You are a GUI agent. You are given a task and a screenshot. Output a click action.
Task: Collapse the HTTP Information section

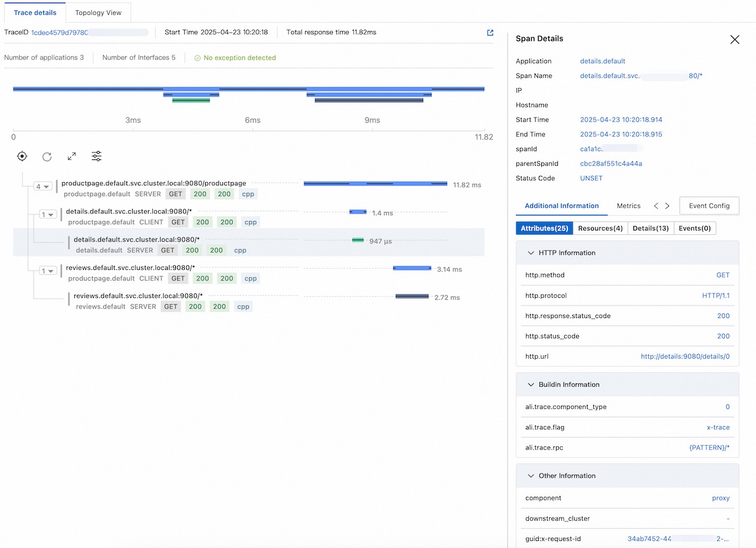click(x=531, y=253)
